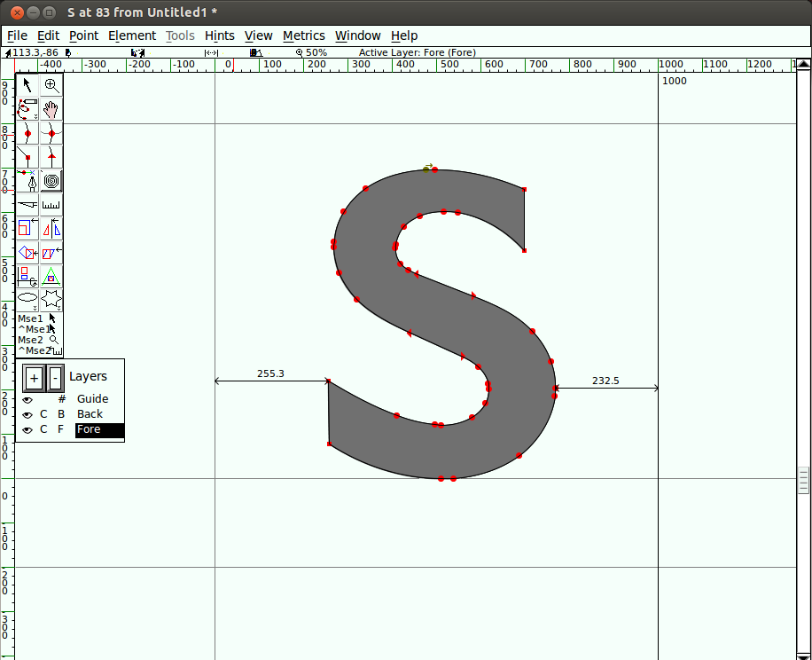Click the star polygon tool with dropdown arrow
The width and height of the screenshot is (812, 660).
point(51,299)
